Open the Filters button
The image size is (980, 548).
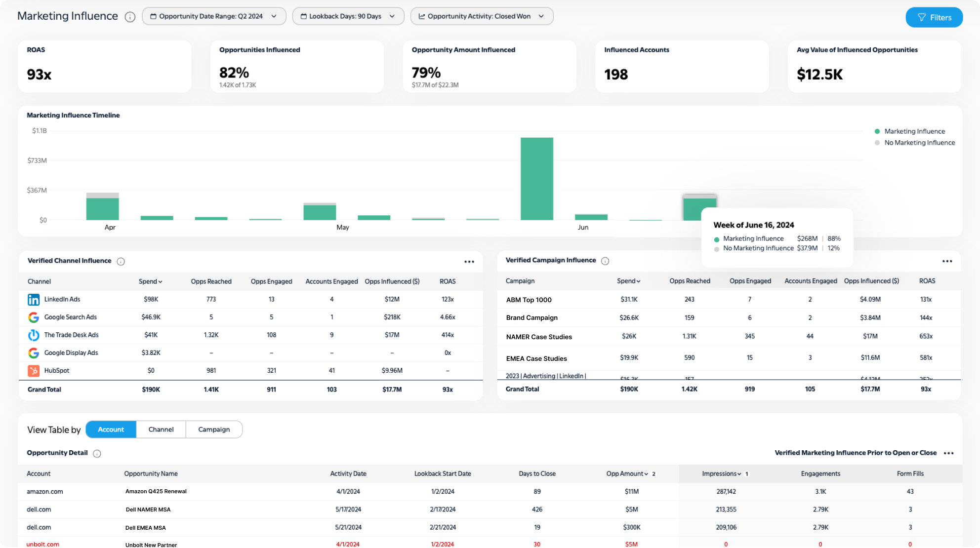coord(934,18)
